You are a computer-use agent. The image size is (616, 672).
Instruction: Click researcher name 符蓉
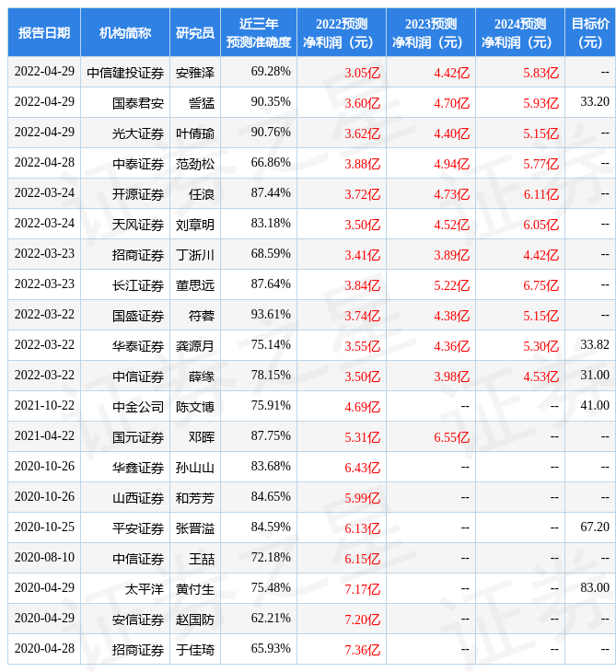pos(202,316)
